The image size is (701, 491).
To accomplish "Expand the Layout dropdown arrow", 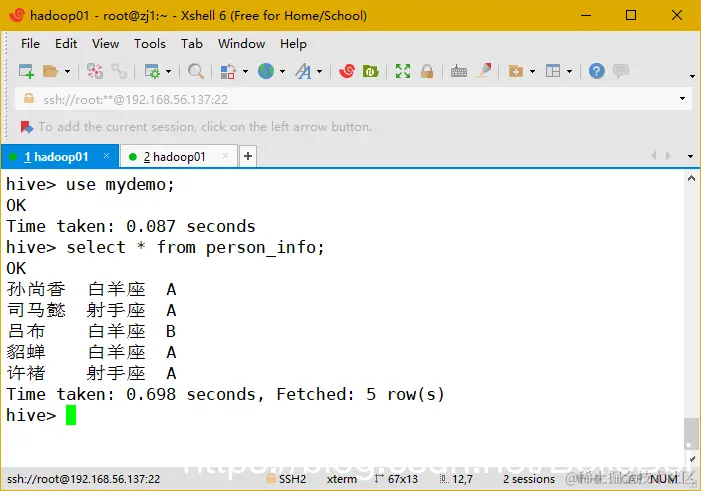I will 570,72.
